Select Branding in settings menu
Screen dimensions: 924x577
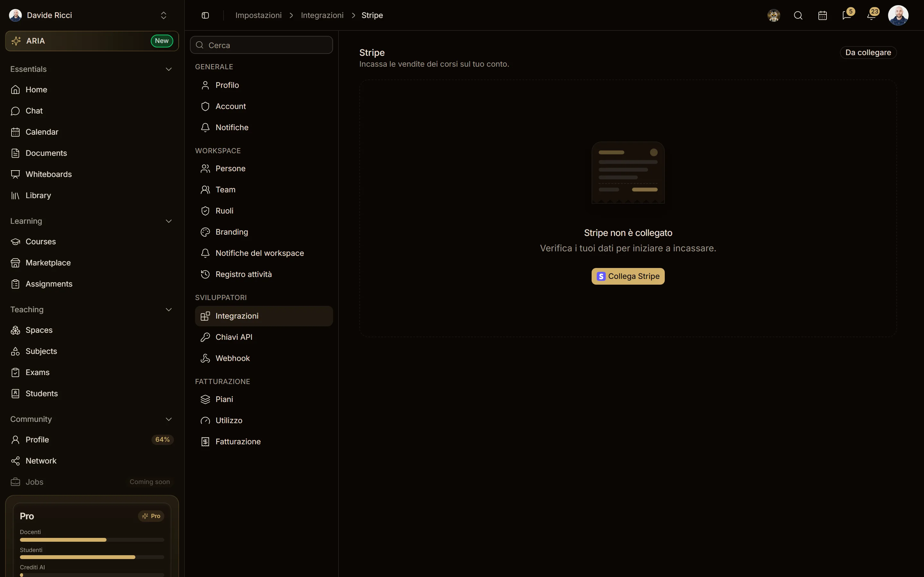264,232
